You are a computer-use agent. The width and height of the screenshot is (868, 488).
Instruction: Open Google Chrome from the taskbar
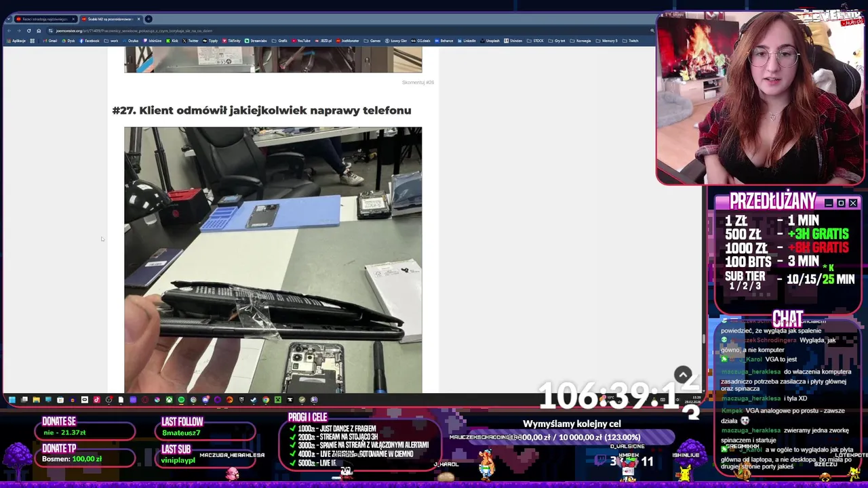point(266,400)
